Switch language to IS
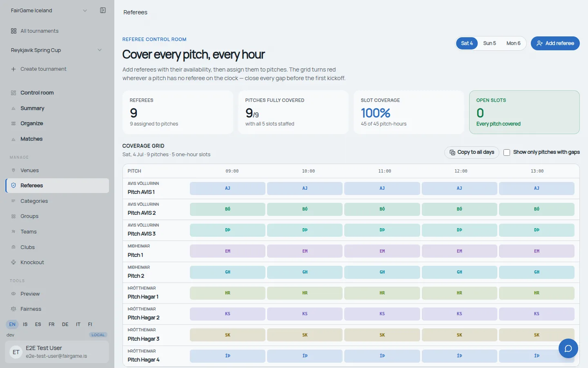Viewport: 588px width, 368px height. pyautogui.click(x=25, y=324)
